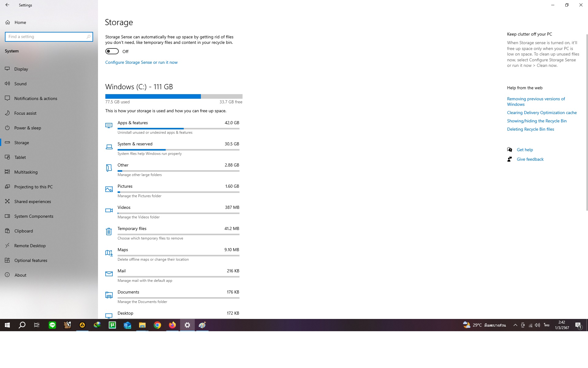Image resolution: width=588 pixels, height=368 pixels.
Task: Open taskbar Search
Action: 22,325
